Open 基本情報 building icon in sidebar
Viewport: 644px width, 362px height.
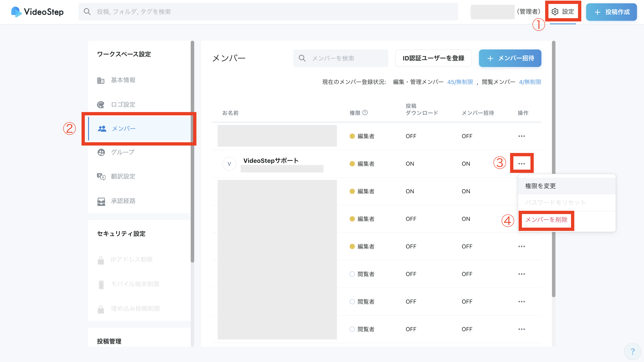click(x=101, y=80)
